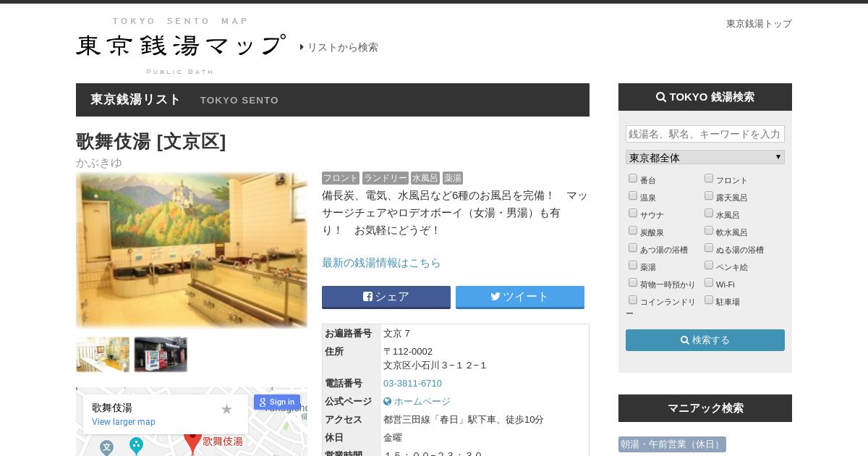Click the grey 文 school marker on map
This screenshot has height=456, width=868.
point(106,448)
